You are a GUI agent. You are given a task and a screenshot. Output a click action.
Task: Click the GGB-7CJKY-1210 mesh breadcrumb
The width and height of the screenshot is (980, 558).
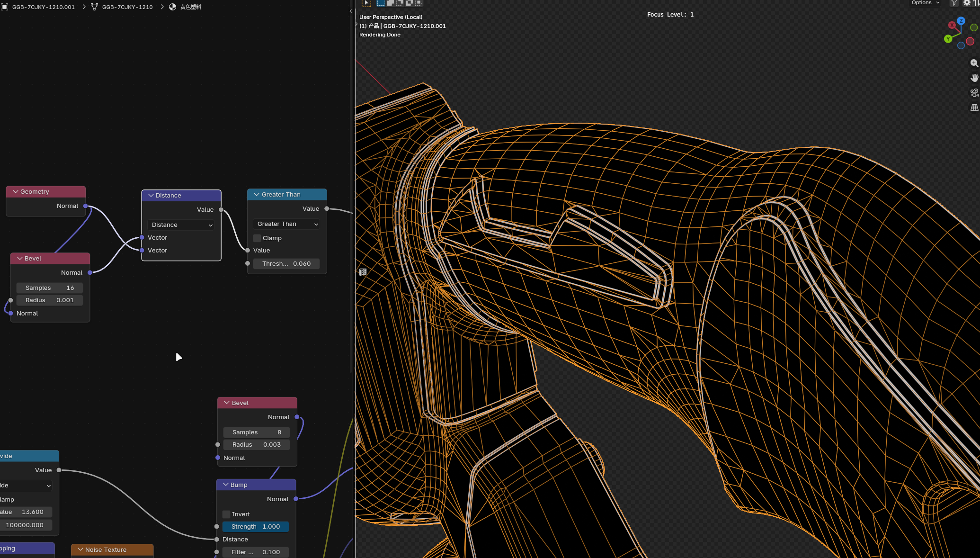(x=127, y=7)
